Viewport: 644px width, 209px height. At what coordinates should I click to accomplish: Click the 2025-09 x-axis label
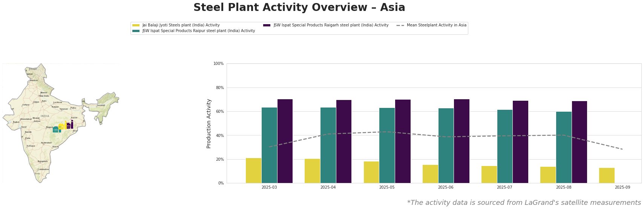tap(623, 187)
